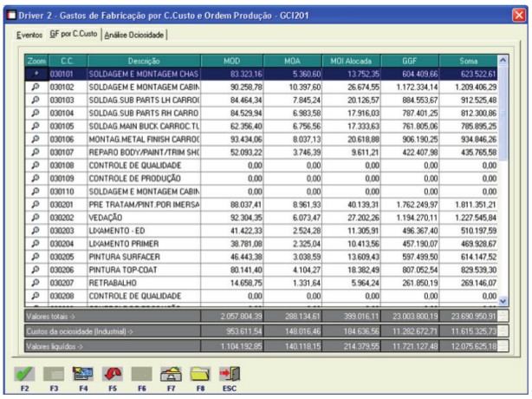This screenshot has width=532, height=399.
Task: Click the vertical scrollbar thumb of table
Action: tap(503, 113)
